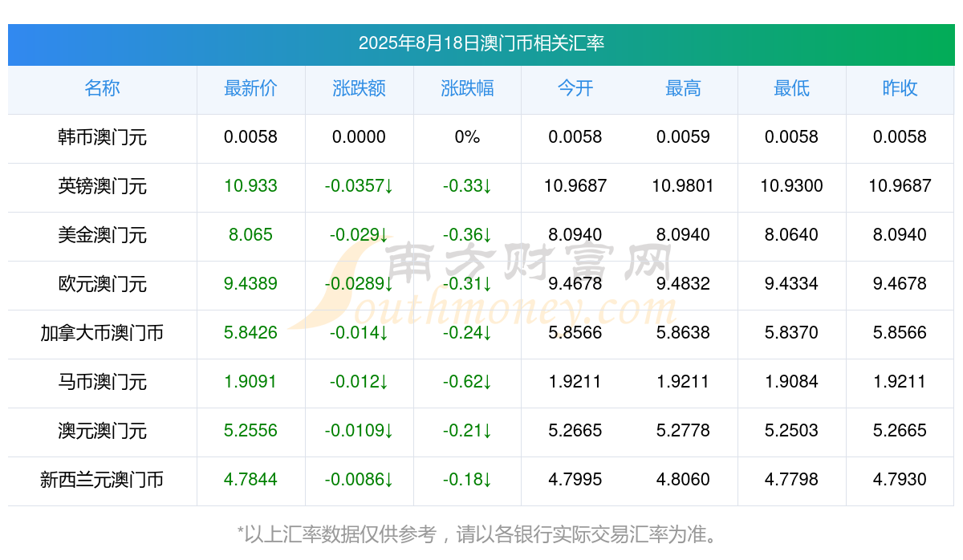Click change percent -0.21↓

pos(467,431)
